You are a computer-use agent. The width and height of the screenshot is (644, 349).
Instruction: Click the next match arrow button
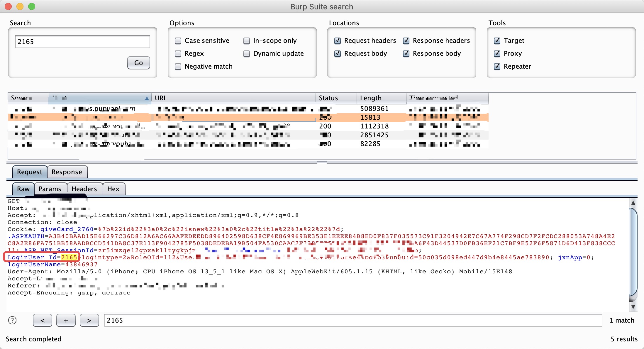tap(89, 321)
